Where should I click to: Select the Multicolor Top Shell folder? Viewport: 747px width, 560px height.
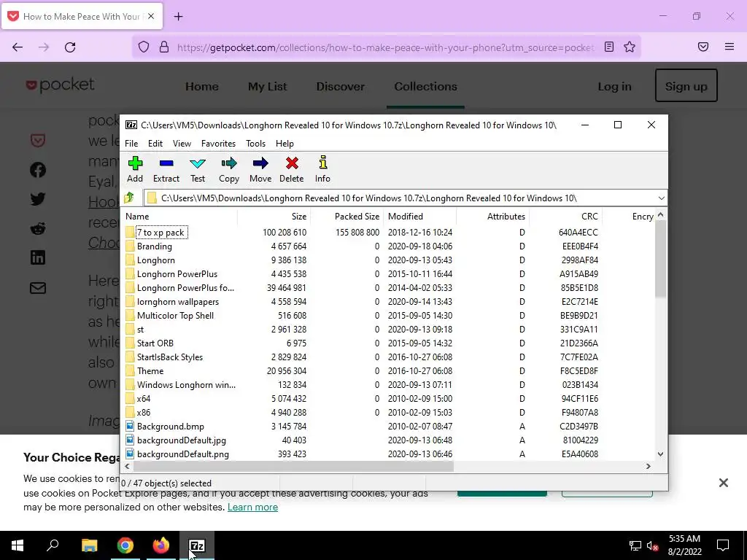tap(175, 315)
